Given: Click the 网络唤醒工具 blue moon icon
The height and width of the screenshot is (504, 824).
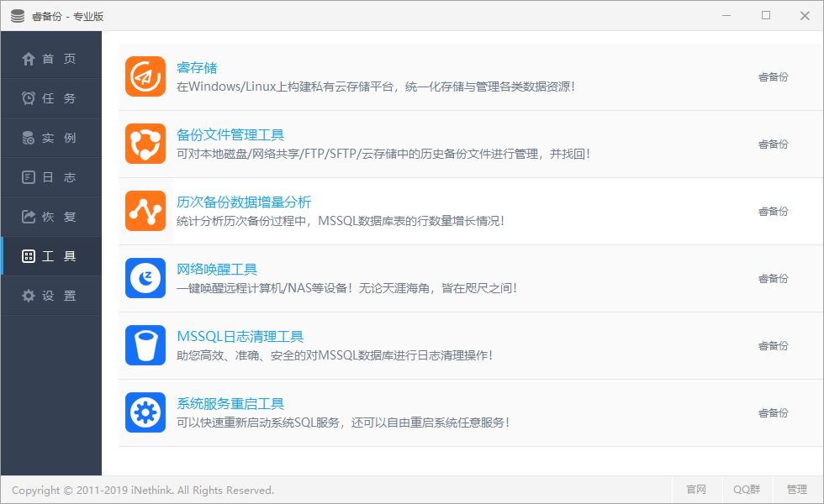Looking at the screenshot, I should pos(145,278).
